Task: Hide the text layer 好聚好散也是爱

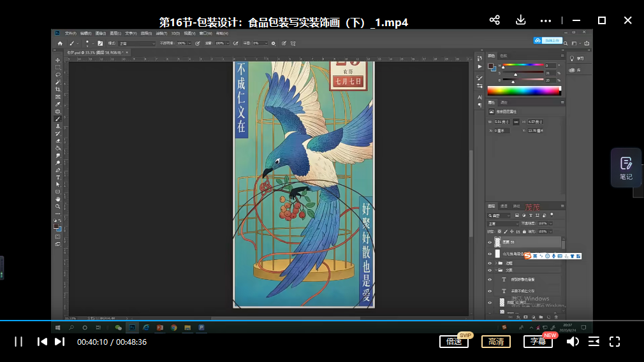Action: click(x=490, y=280)
